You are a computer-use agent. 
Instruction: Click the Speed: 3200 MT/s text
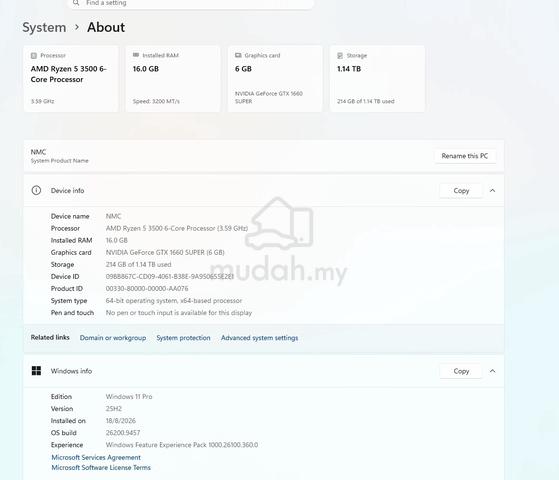tap(156, 101)
